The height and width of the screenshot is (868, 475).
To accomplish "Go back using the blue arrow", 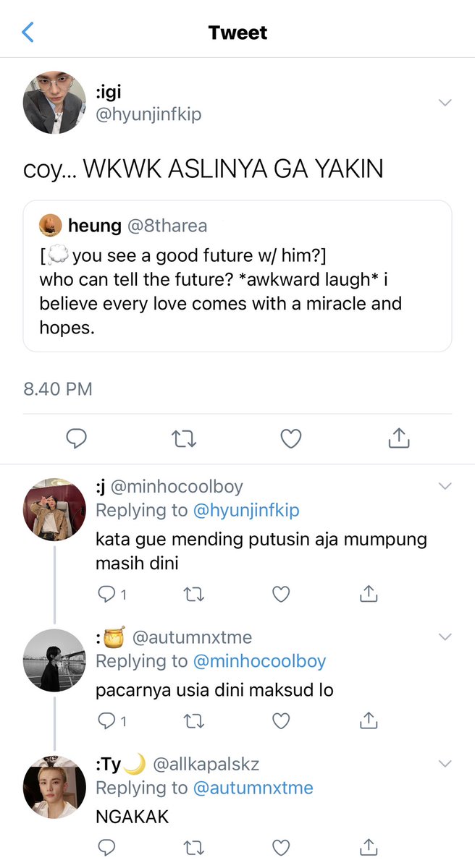I will (28, 32).
